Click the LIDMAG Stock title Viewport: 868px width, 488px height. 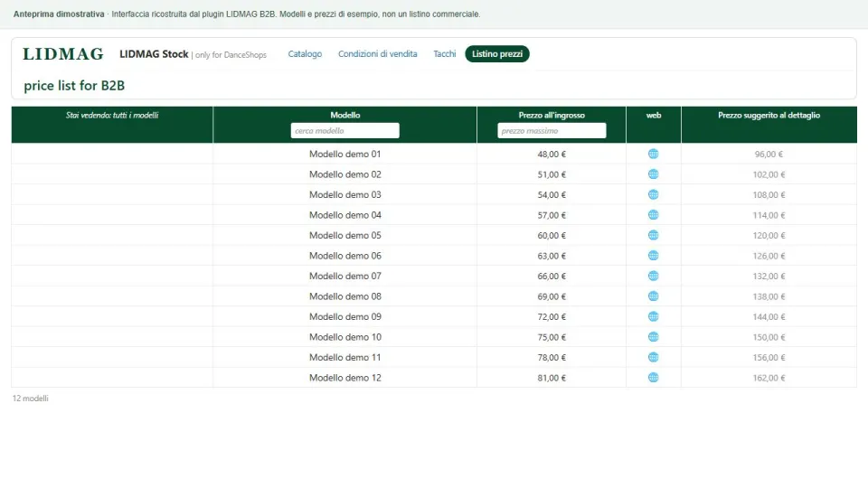pos(154,53)
